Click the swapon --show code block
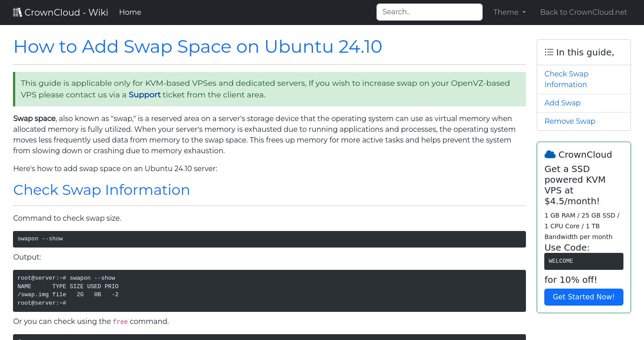644x340 pixels. coord(269,239)
